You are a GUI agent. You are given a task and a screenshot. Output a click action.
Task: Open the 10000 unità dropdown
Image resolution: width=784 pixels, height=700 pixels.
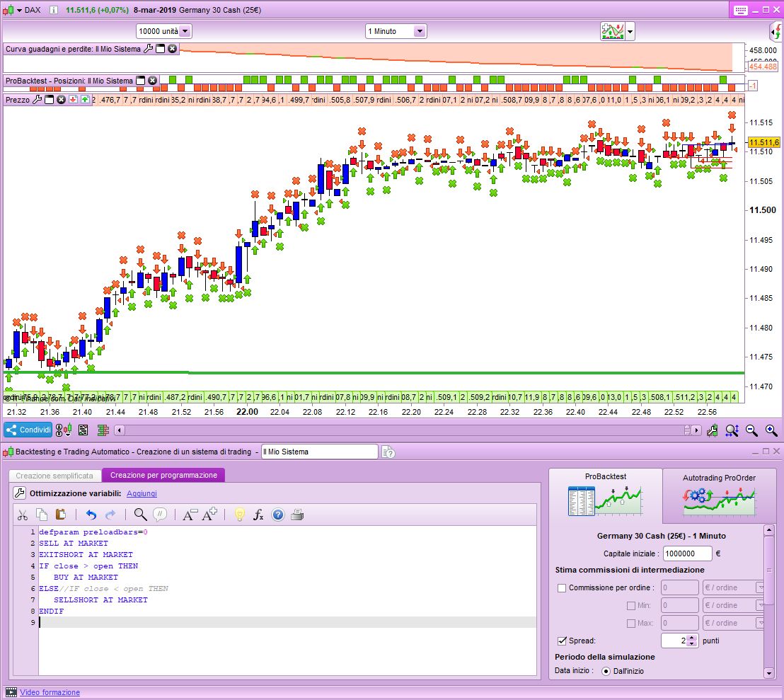[185, 31]
